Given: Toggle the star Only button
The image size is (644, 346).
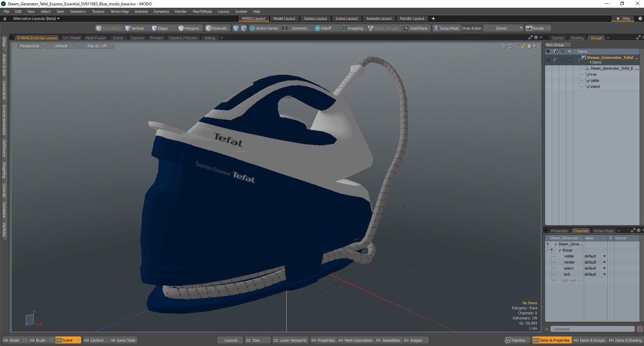Looking at the screenshot, I should (623, 19).
